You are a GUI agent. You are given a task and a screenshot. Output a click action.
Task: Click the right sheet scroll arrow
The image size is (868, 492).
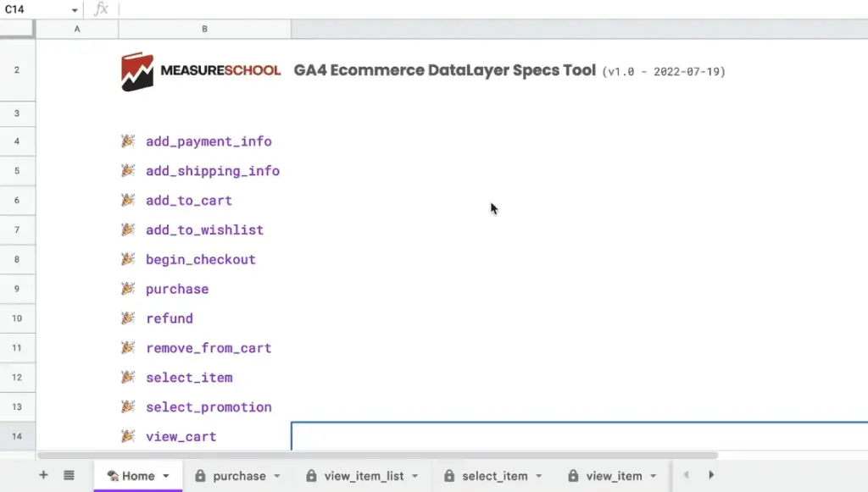[711, 475]
